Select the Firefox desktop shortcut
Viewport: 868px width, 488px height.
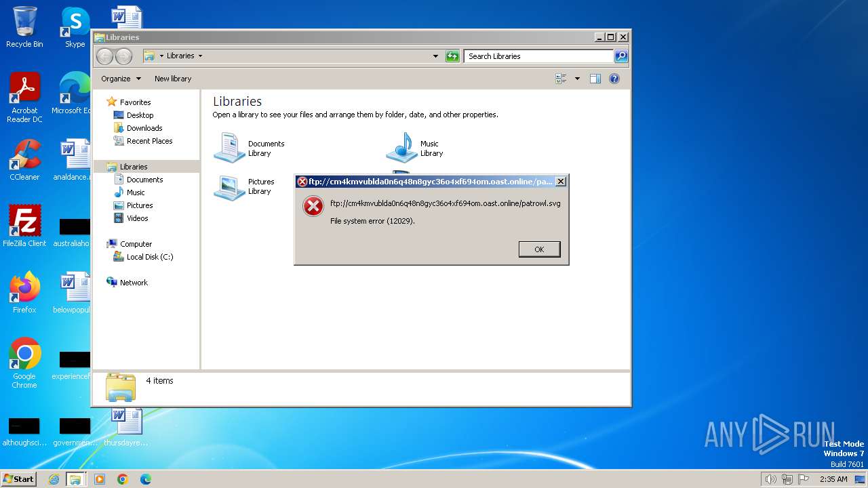[x=24, y=292]
